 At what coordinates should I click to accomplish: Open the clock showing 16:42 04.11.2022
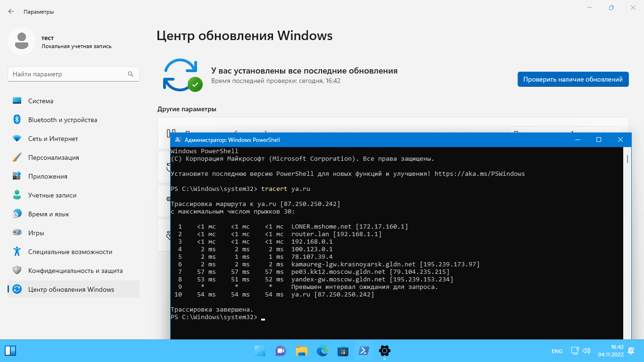[x=611, y=350]
